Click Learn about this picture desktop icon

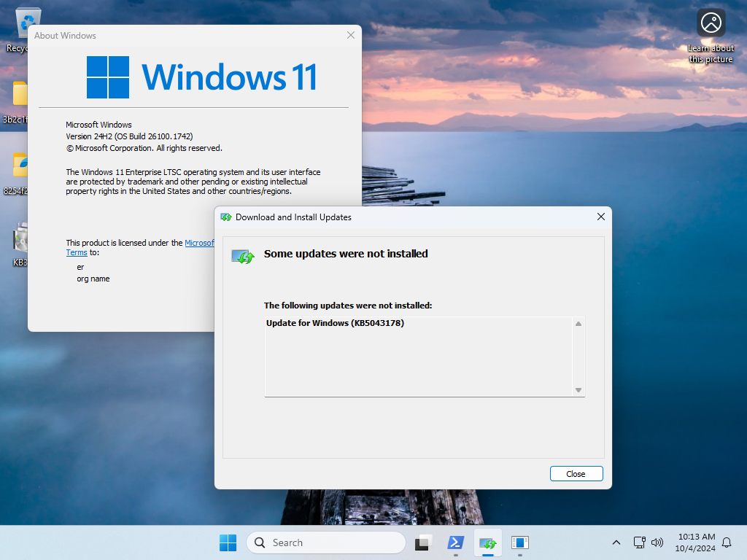711,36
